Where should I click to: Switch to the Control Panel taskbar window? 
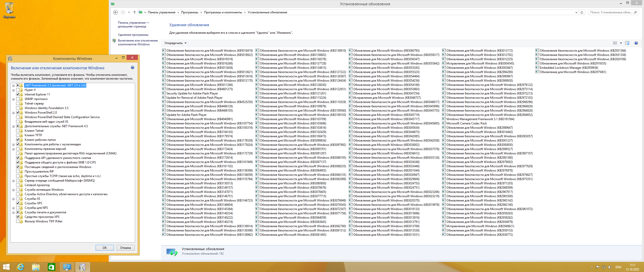pyautogui.click(x=67, y=267)
